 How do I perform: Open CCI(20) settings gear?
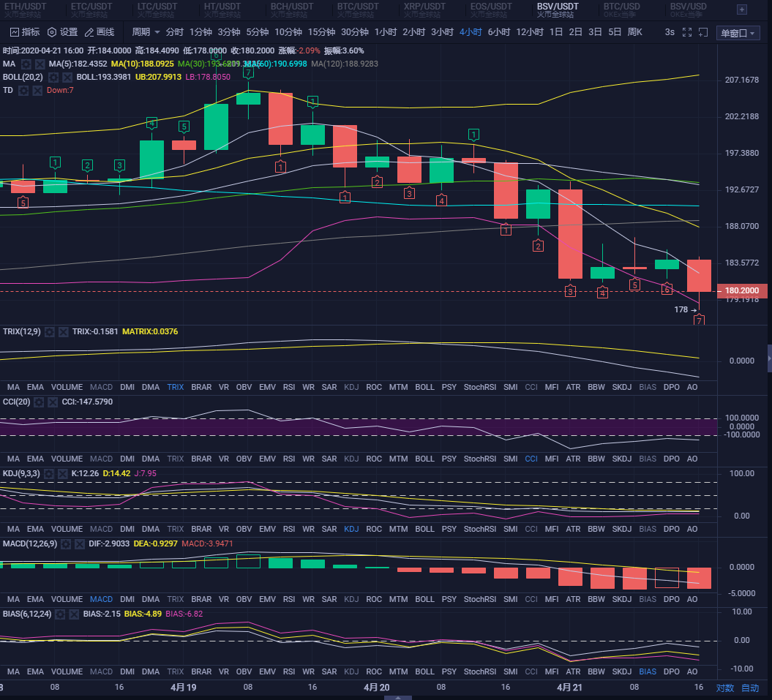(39, 402)
